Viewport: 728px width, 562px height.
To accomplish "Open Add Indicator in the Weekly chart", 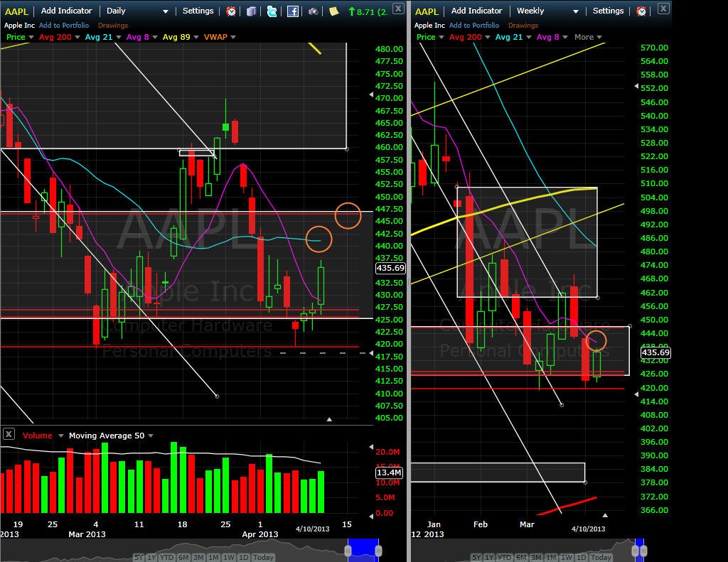I will pos(477,11).
